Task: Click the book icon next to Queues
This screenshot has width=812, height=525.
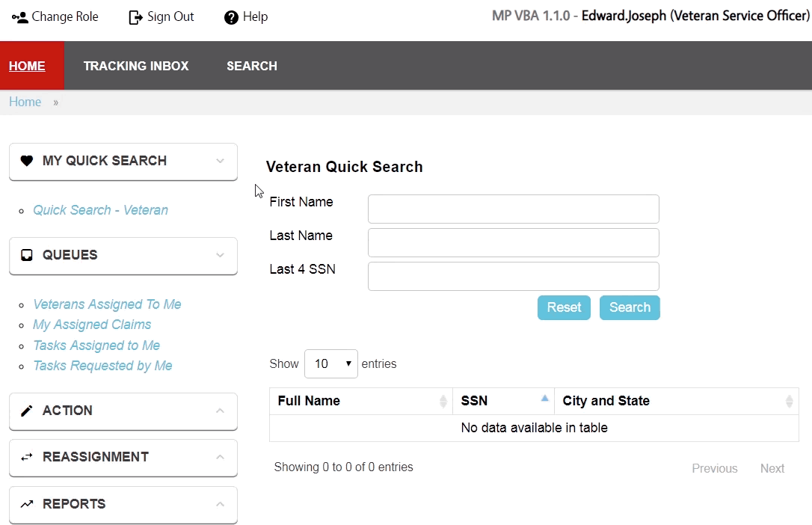Action: tap(27, 255)
